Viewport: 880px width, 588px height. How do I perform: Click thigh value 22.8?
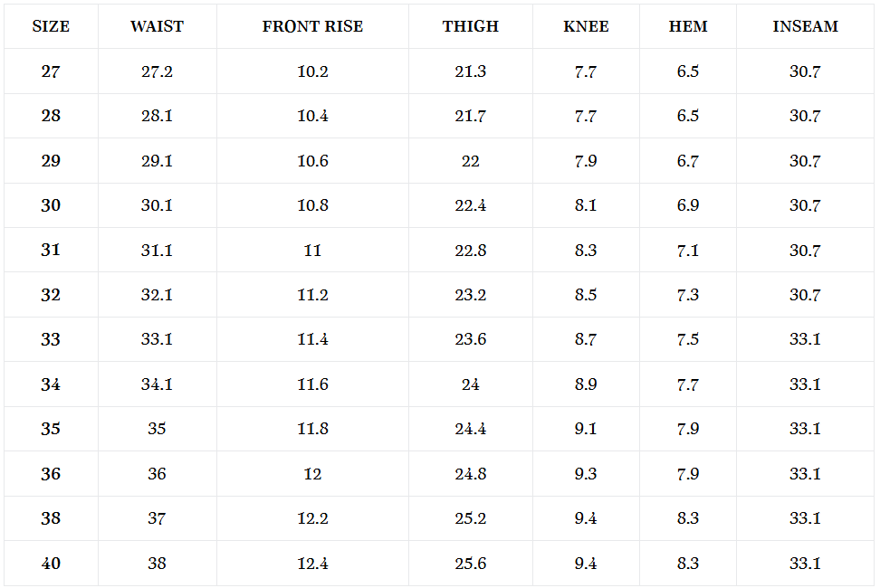click(x=470, y=250)
